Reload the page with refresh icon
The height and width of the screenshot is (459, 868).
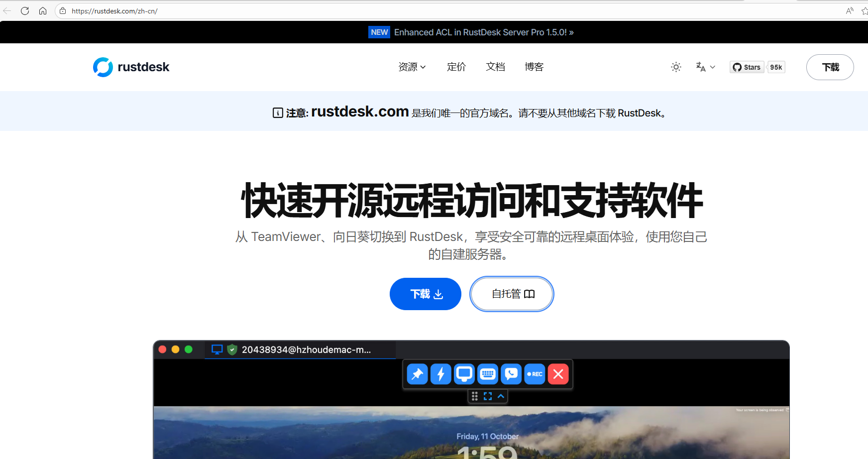click(25, 11)
